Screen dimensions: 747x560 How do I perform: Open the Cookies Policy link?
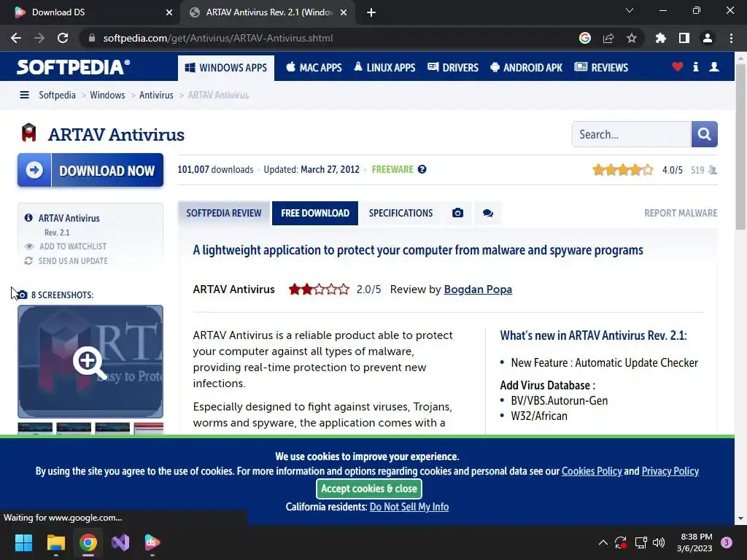[592, 471]
